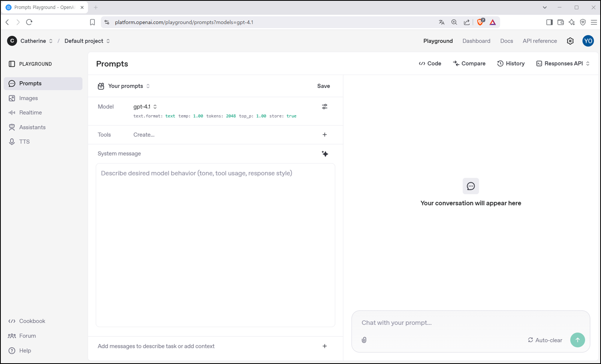Close the Prompts Playground tab
Screen dimensions: 601x364
coord(82,7)
